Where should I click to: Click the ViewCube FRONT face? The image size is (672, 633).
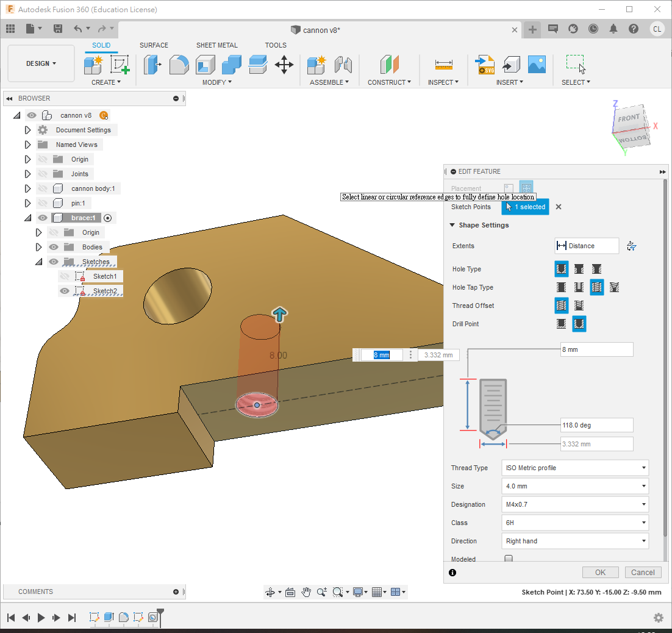click(629, 119)
